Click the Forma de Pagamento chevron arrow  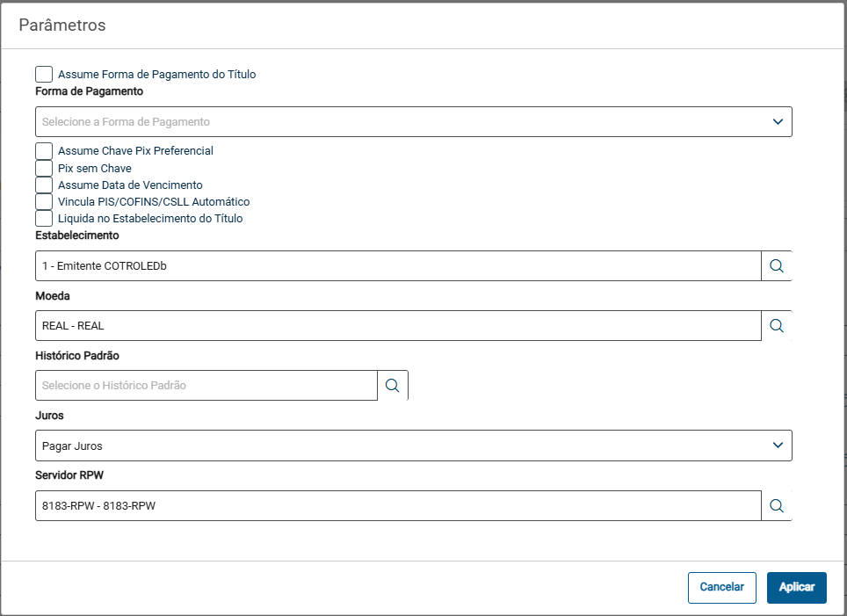tap(777, 121)
